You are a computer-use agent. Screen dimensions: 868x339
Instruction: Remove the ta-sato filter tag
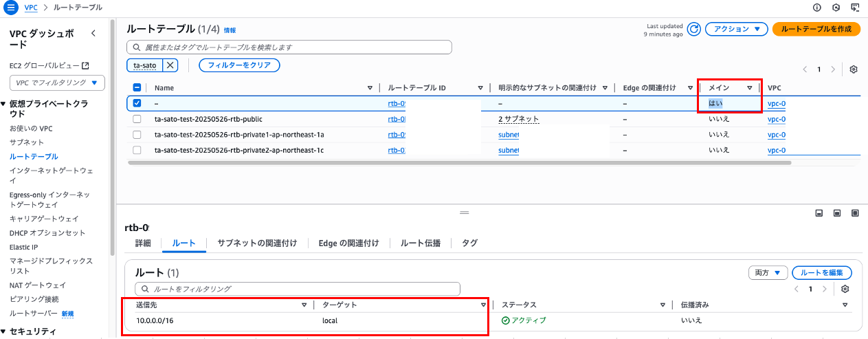point(170,65)
